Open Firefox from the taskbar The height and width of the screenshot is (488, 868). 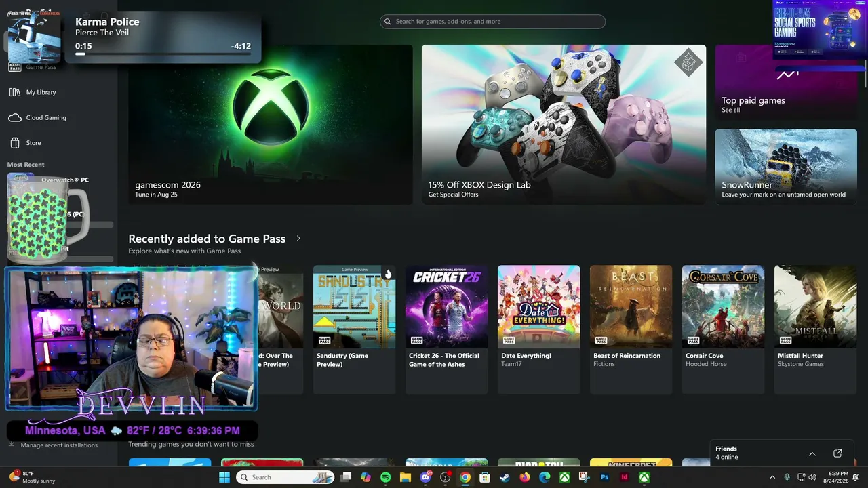point(525,477)
